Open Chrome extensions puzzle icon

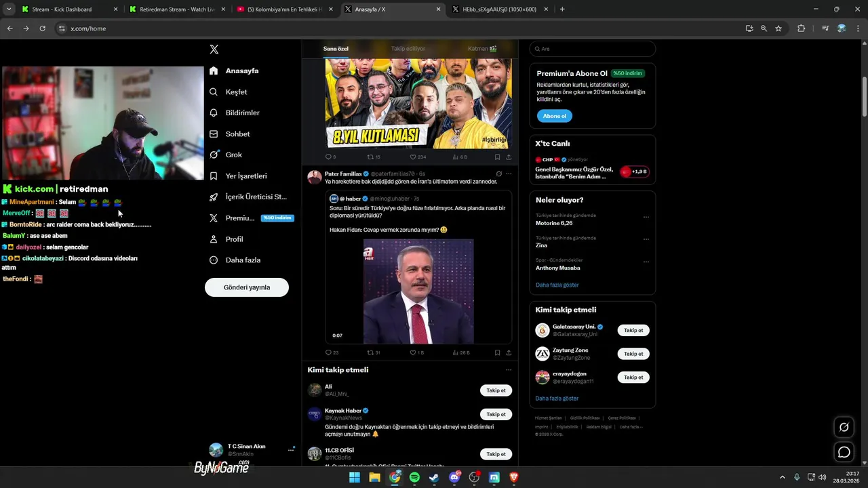click(801, 28)
